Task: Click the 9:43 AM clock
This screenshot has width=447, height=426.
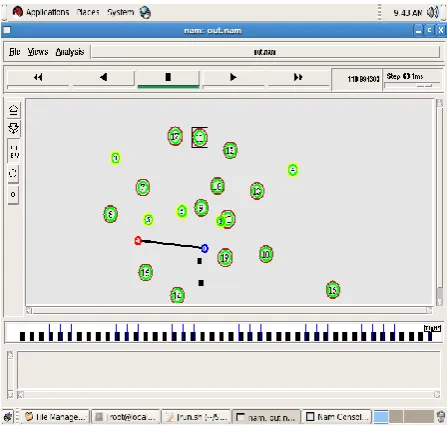Action: pos(407,13)
